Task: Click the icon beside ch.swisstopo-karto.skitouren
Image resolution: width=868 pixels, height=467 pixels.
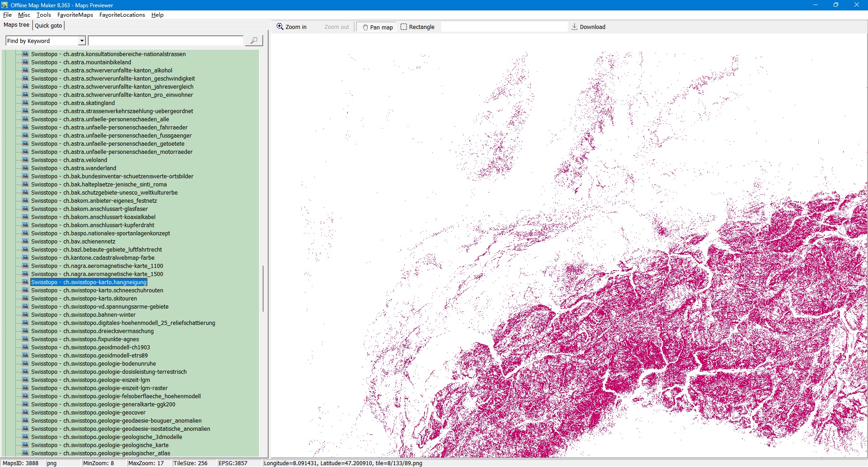Action: tap(25, 298)
